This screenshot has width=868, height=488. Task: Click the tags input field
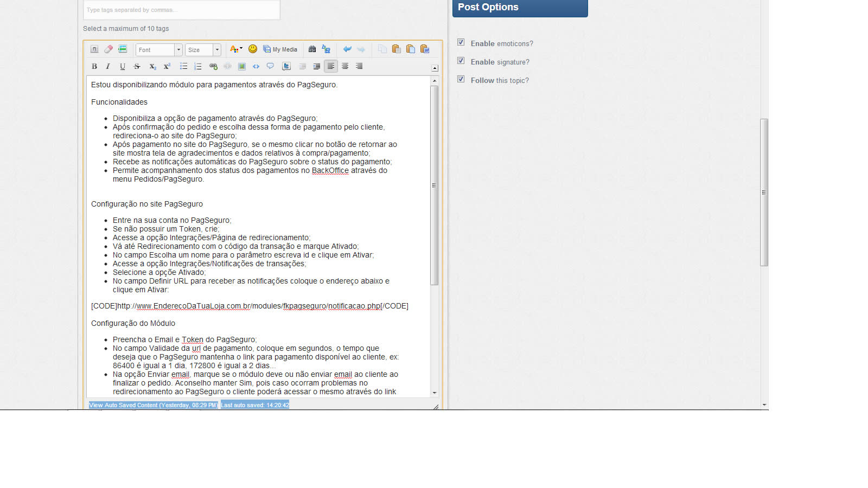[182, 10]
